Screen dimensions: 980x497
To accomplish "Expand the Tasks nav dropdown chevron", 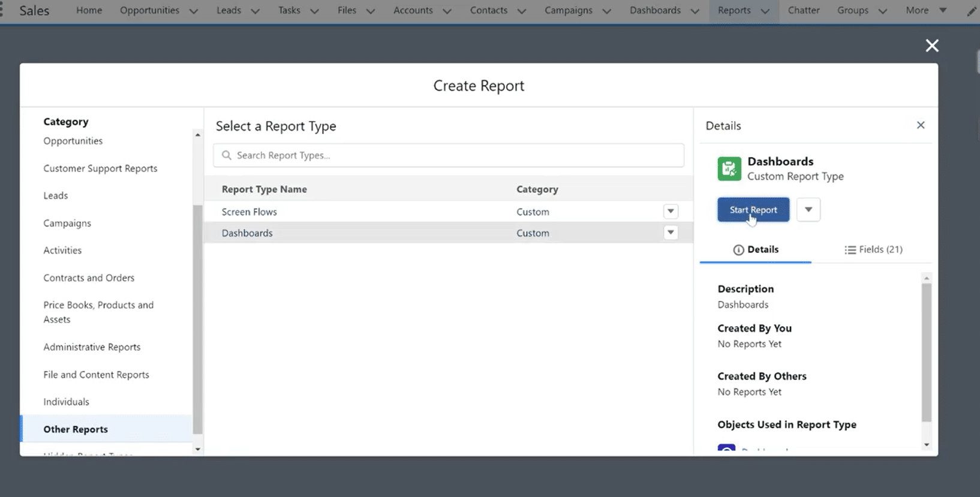I will [314, 11].
